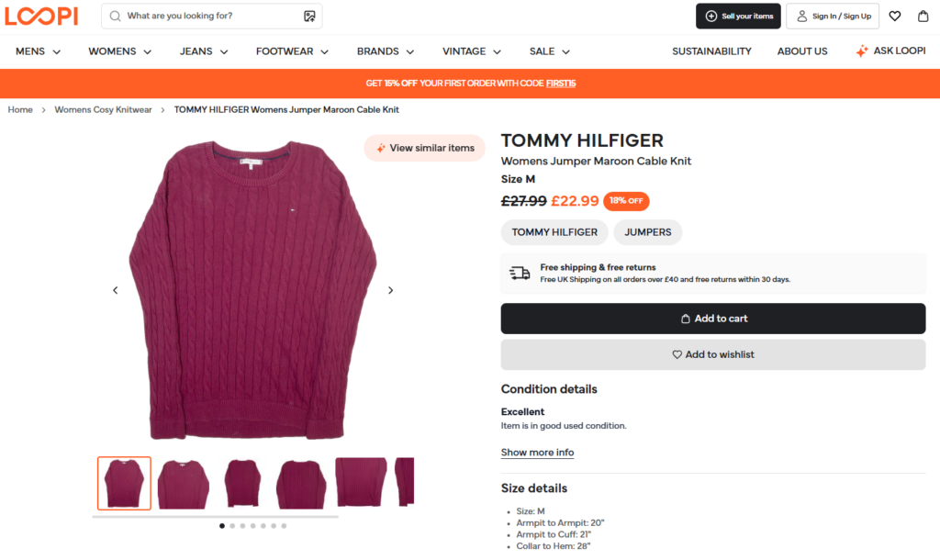
Task: Click the camera icon in Sell your items
Action: 711,16
